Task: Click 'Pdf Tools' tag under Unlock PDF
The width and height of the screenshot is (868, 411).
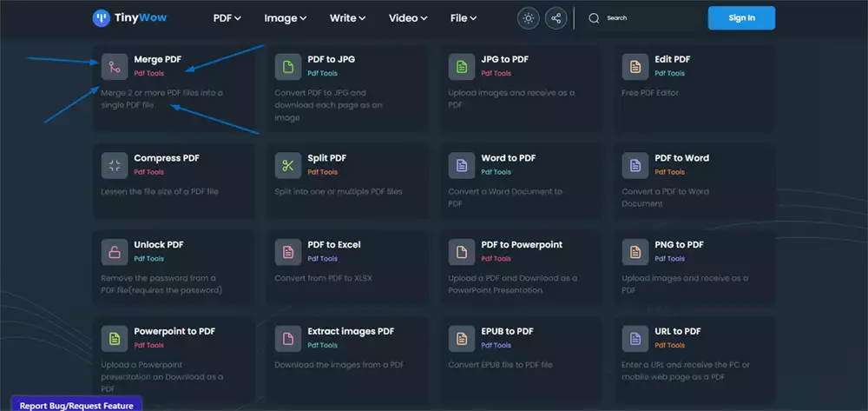Action: pos(149,259)
